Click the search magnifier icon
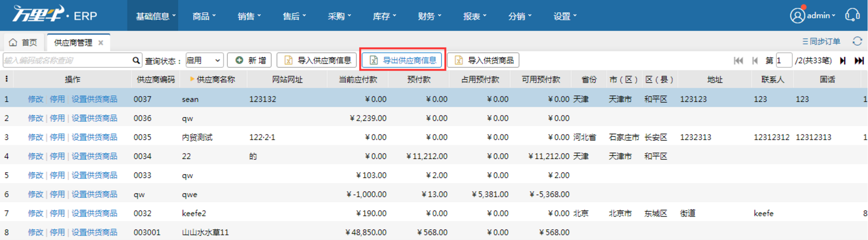The image size is (868, 240). (x=136, y=61)
